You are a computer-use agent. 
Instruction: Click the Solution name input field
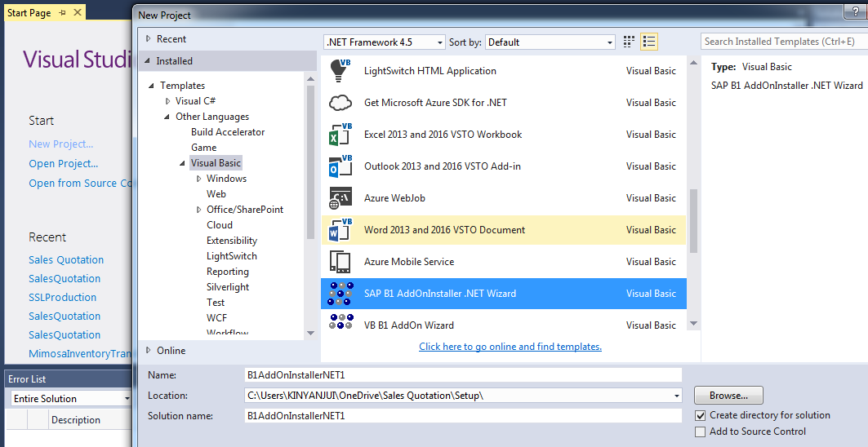[x=463, y=415]
